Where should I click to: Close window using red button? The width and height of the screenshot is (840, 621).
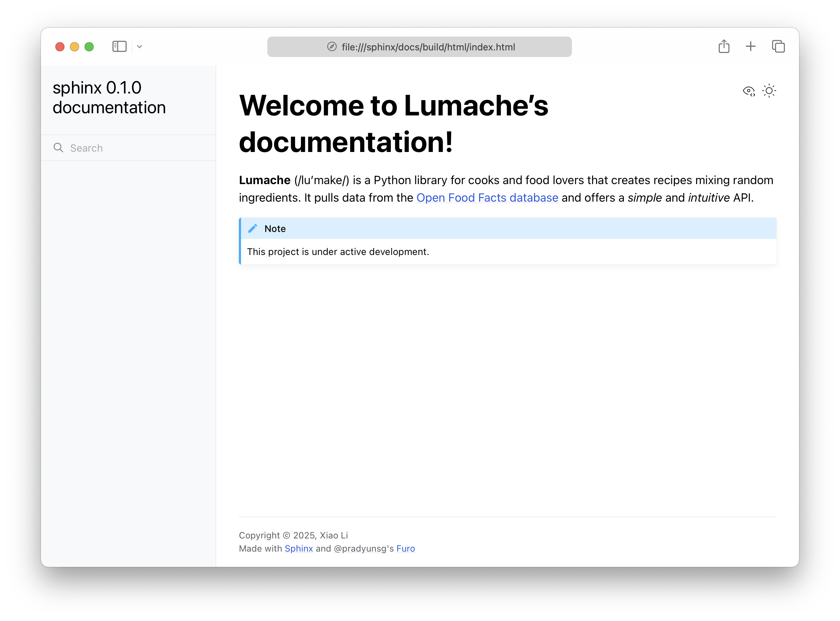(x=60, y=47)
